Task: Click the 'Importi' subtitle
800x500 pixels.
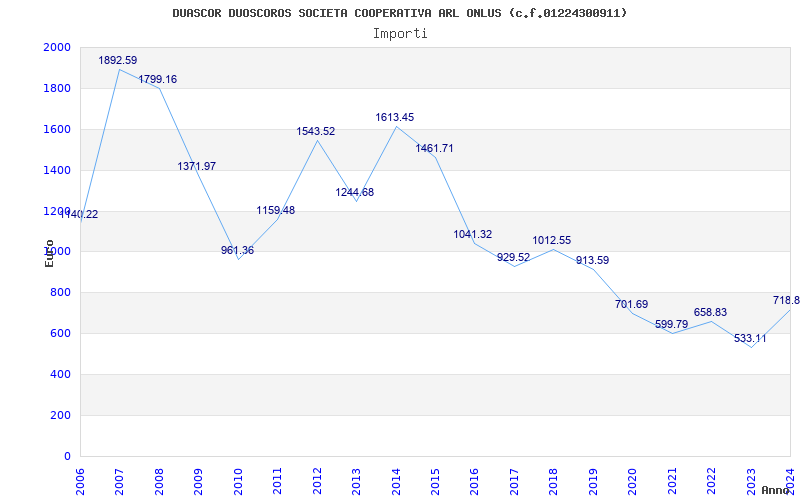Action: [400, 34]
